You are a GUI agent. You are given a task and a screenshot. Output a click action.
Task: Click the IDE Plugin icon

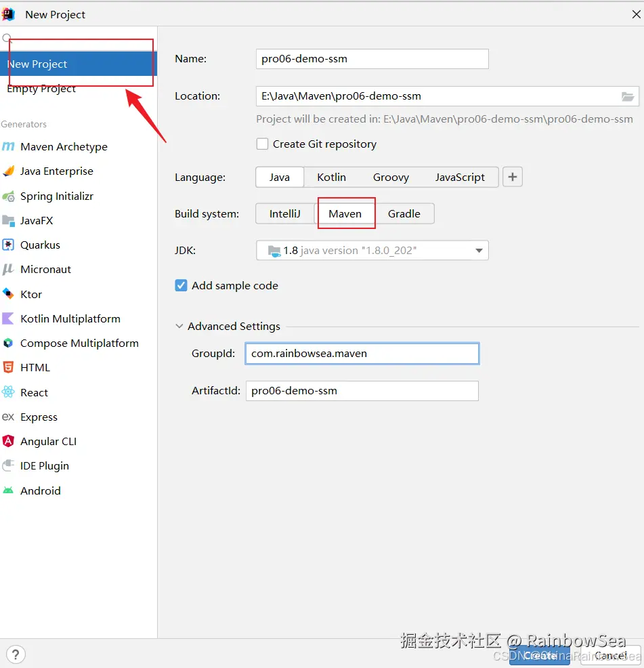8,465
